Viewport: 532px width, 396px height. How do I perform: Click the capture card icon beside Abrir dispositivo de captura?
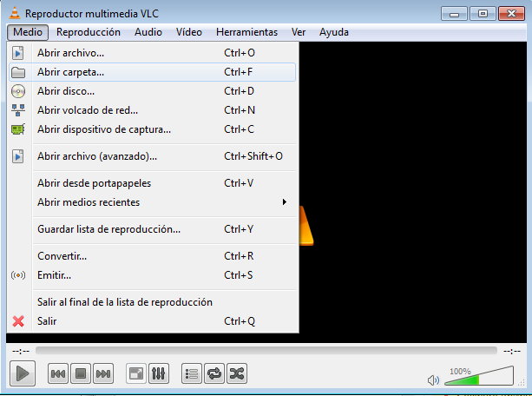18,129
